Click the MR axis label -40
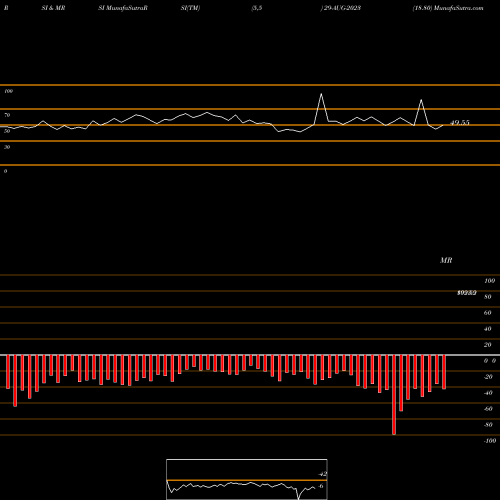The width and height of the screenshot is (500, 500). pyautogui.click(x=488, y=393)
